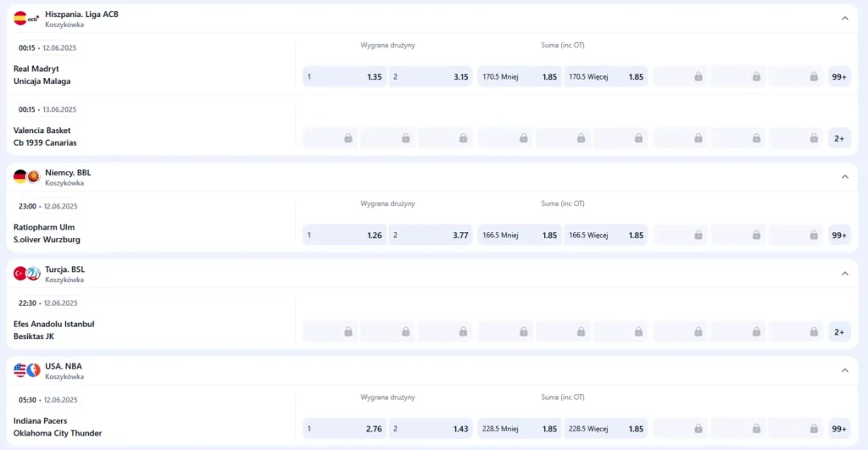Collapse the USA NBA section
Image resolution: width=868 pixels, height=450 pixels.
click(x=844, y=370)
